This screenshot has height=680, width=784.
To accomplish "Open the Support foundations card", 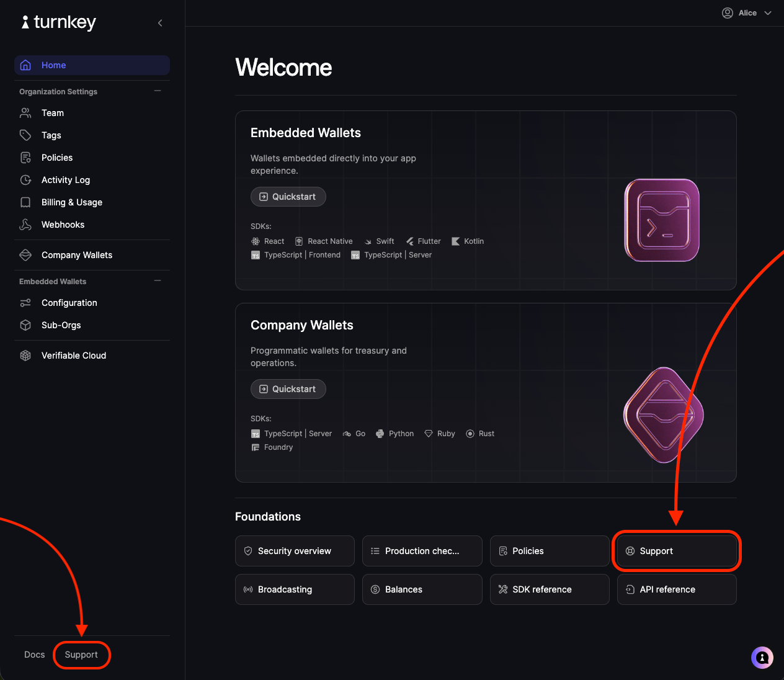I will [677, 551].
